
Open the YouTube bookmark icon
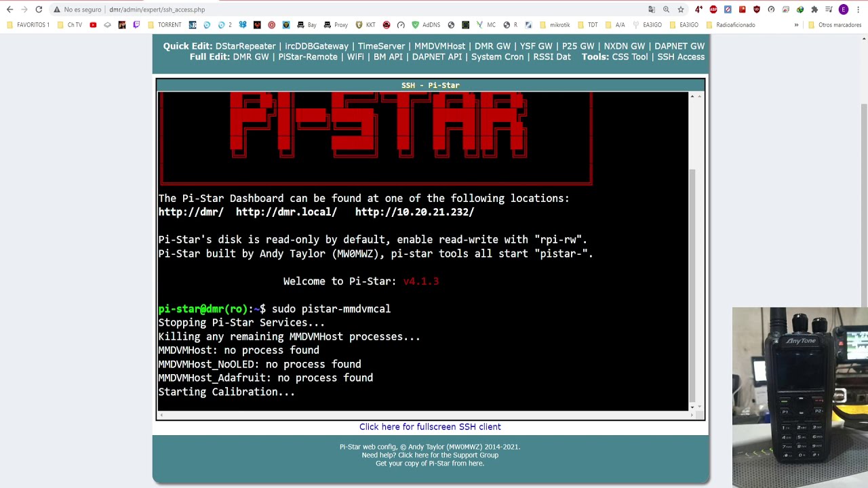[93, 25]
